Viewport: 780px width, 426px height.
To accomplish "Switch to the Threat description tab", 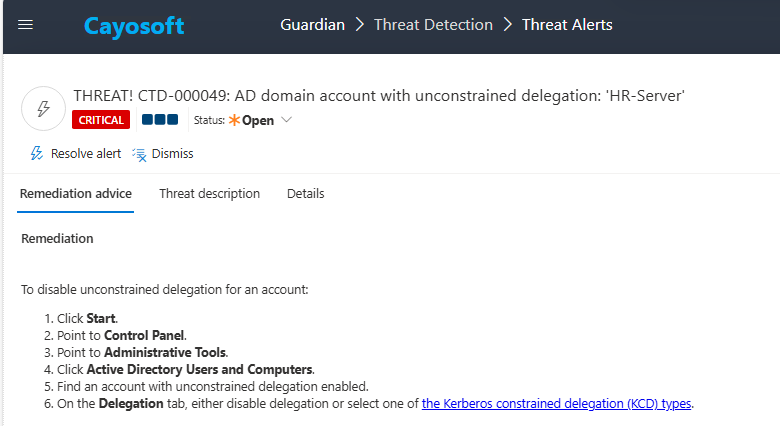I will point(209,194).
